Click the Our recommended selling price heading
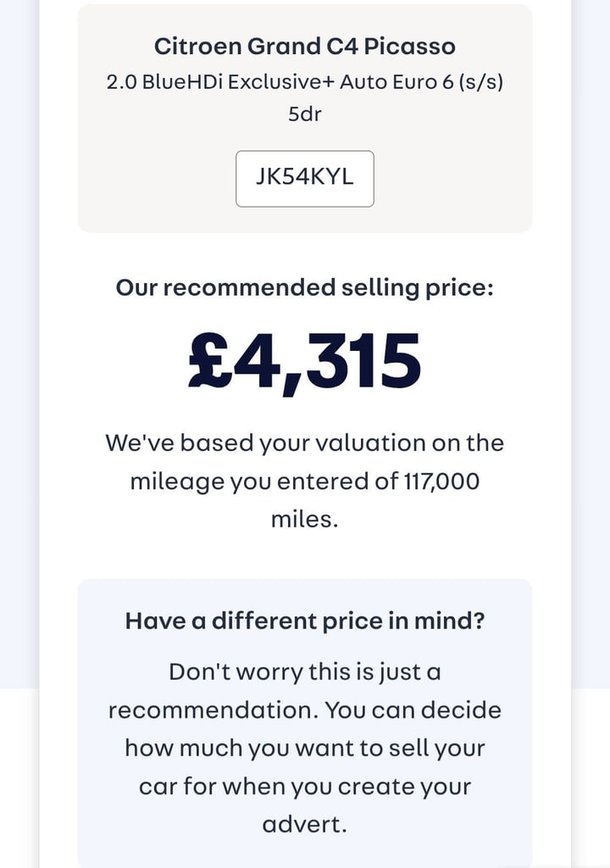The height and width of the screenshot is (868, 610). pyautogui.click(x=304, y=287)
